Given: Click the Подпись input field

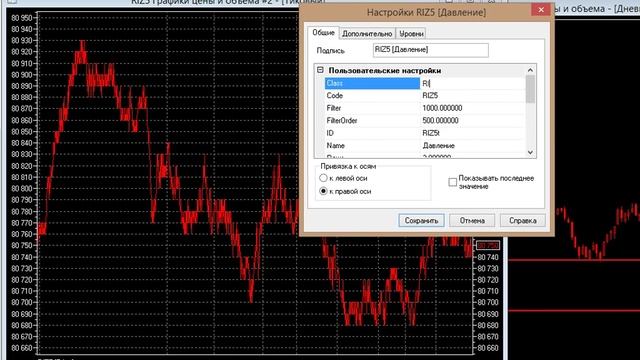Looking at the screenshot, I should click(x=431, y=50).
